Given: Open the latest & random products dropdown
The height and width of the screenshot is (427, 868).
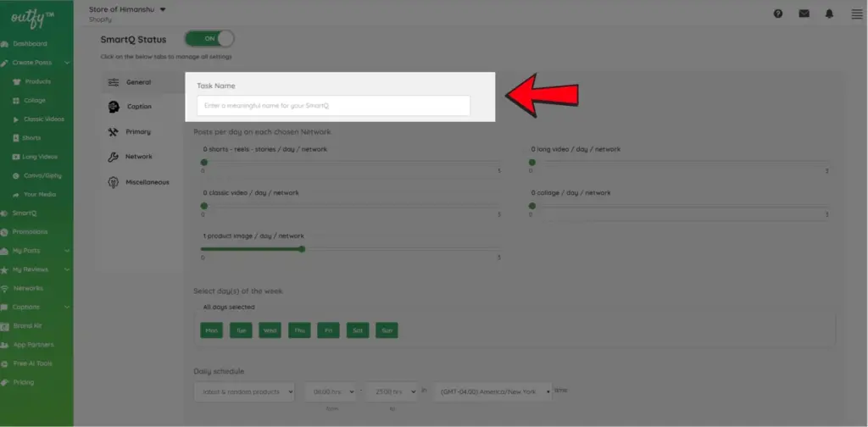Looking at the screenshot, I should point(243,391).
